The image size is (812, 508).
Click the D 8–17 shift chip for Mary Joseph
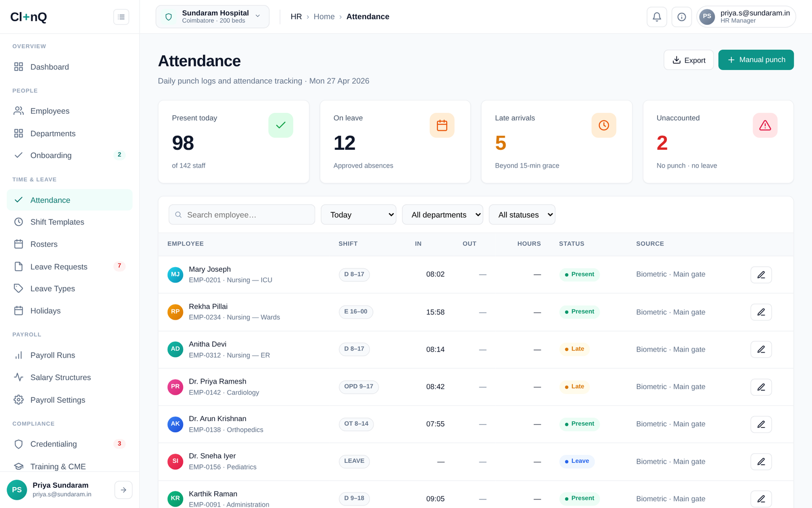(354, 274)
